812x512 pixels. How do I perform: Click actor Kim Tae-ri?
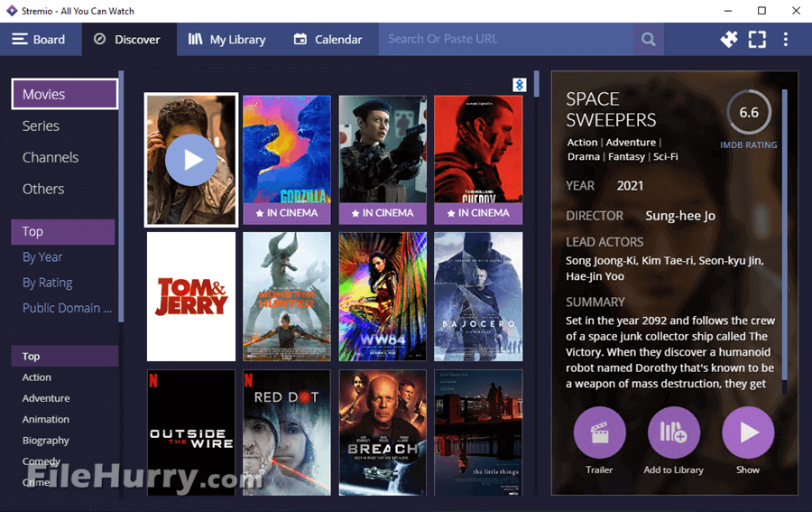(667, 261)
